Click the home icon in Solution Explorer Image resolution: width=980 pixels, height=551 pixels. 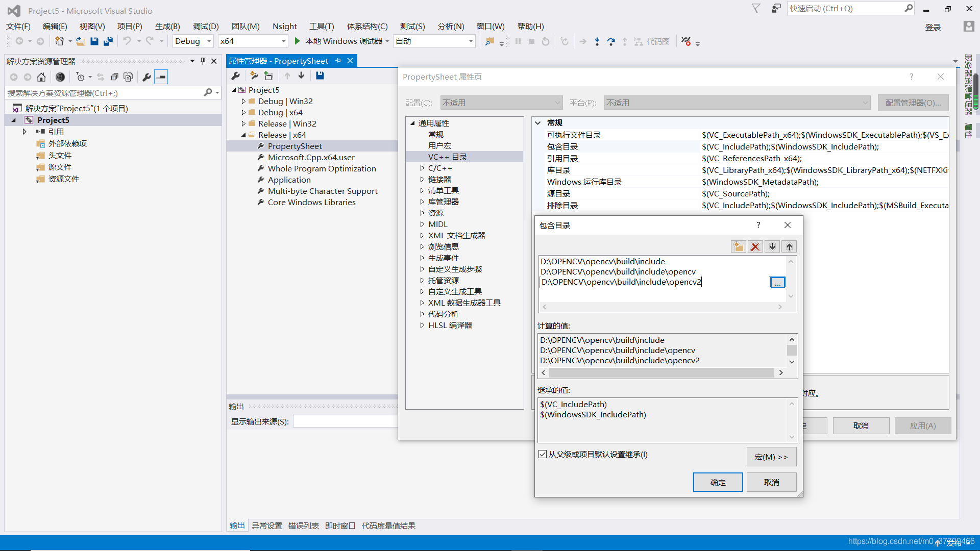tap(41, 77)
